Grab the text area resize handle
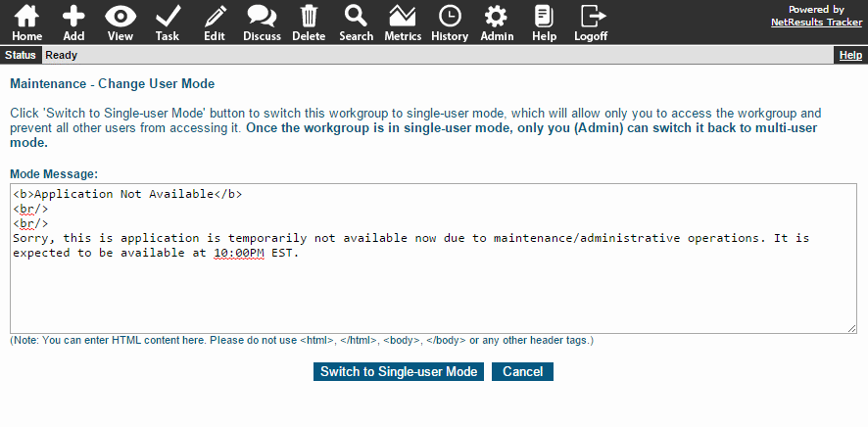Image resolution: width=868 pixels, height=427 pixels. coord(852,328)
